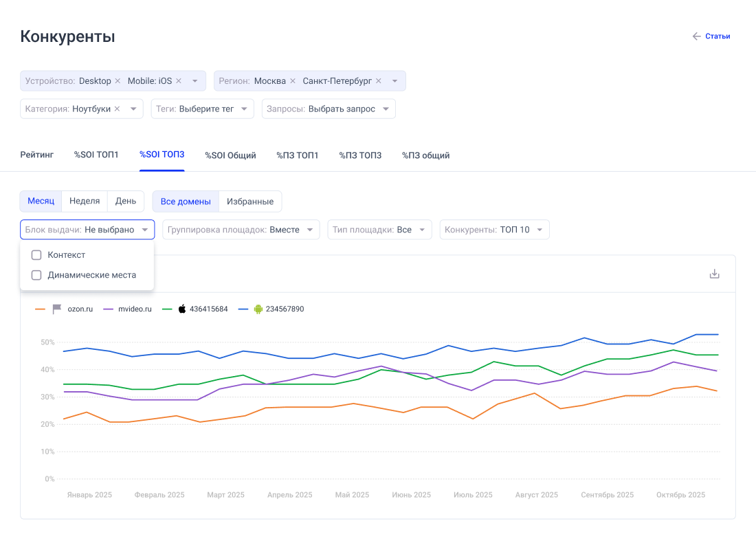Remove the Санкт-Петербург region chip
Viewport: 756px width, 550px height.
(x=379, y=81)
